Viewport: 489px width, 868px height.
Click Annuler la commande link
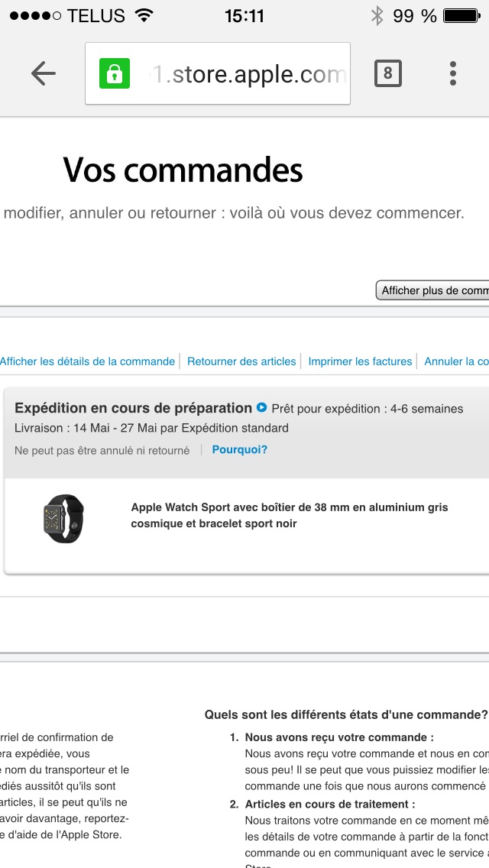click(456, 361)
